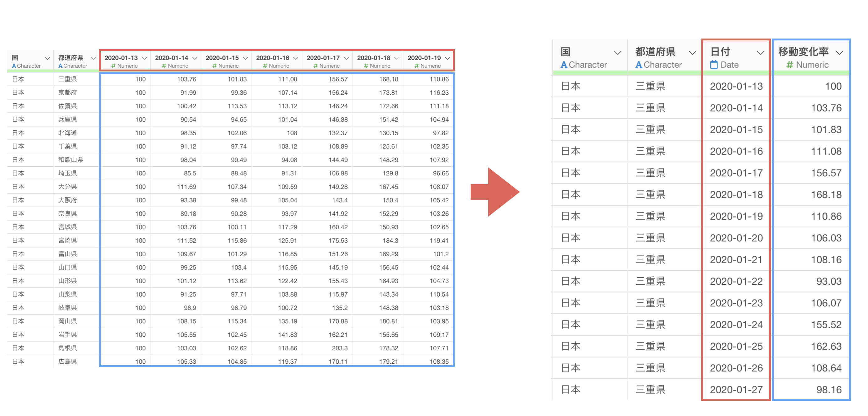The width and height of the screenshot is (868, 416).
Task: Select the 移動変化率 column header title
Action: [x=803, y=52]
